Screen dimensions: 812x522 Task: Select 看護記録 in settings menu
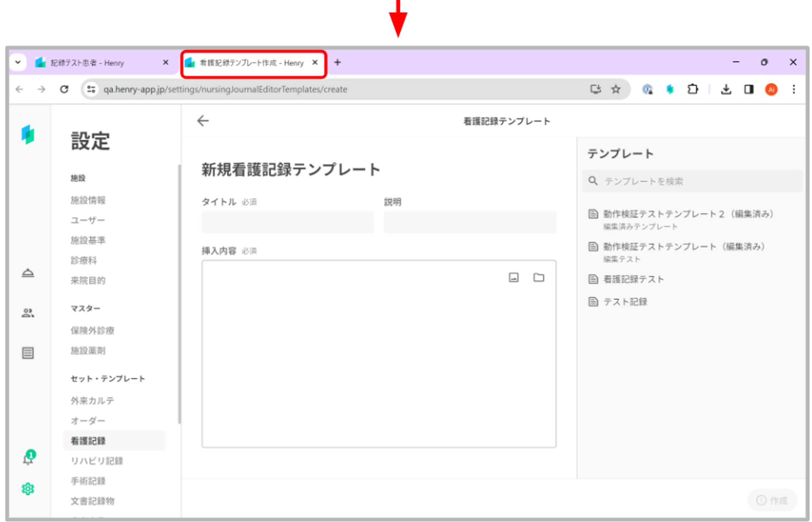[x=88, y=441]
